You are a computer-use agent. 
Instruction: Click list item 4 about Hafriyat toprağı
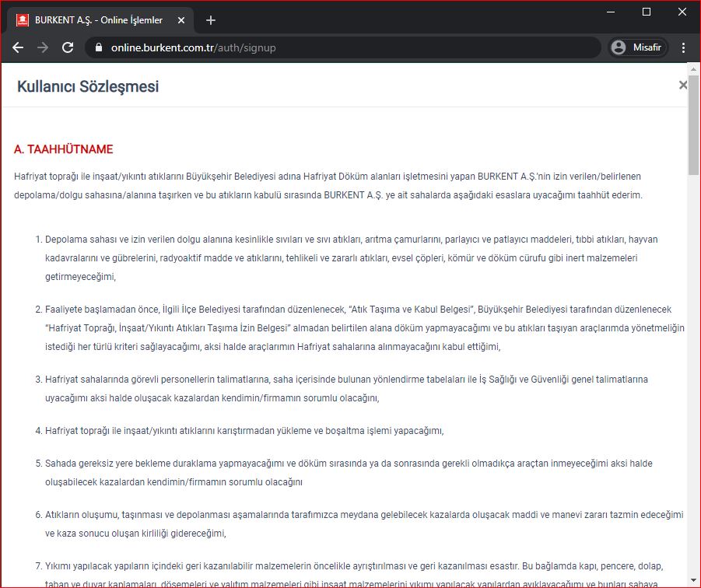[x=244, y=430]
